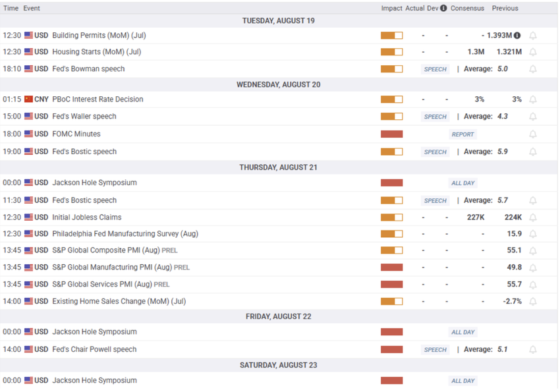The width and height of the screenshot is (560, 392).
Task: Toggle the bell for PBoC Interest Rate Decision
Action: coord(533,99)
